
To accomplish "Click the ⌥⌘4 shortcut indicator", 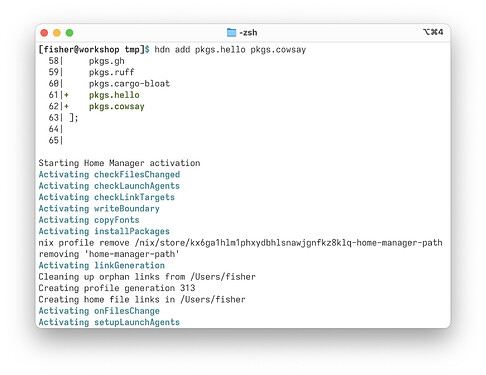I will click(x=433, y=32).
